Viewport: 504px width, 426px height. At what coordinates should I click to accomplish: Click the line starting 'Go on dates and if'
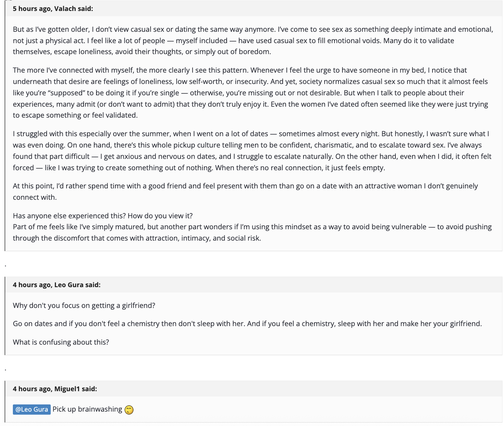click(247, 323)
